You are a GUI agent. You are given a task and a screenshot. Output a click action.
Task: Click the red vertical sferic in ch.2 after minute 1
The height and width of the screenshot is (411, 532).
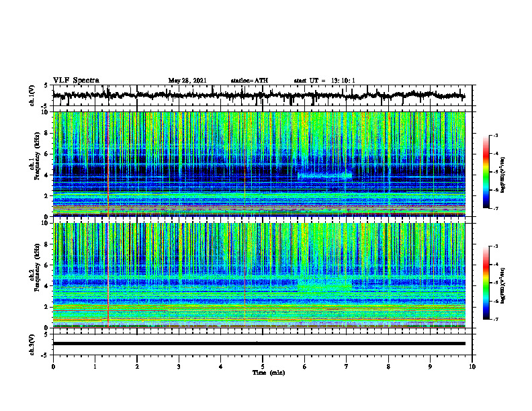pyautogui.click(x=108, y=275)
